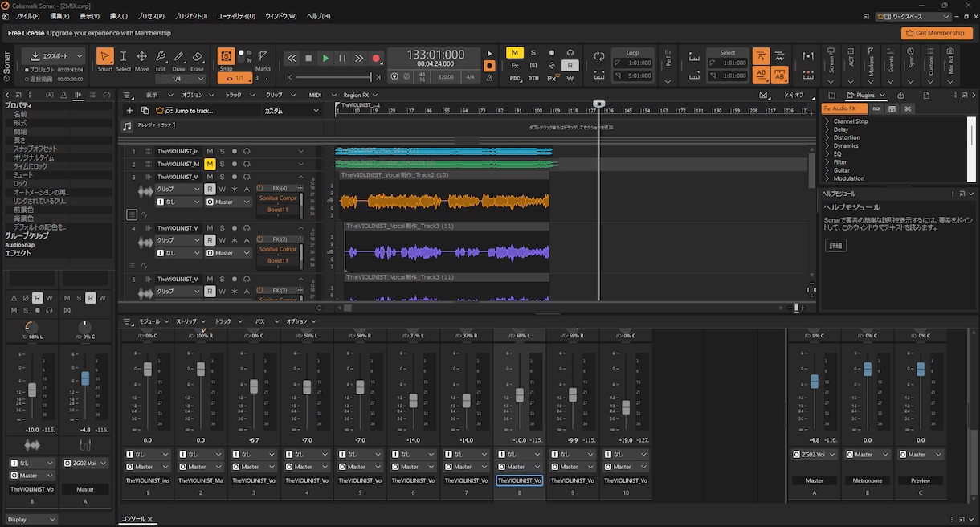Toggle the Snap to grid button

tap(227, 56)
